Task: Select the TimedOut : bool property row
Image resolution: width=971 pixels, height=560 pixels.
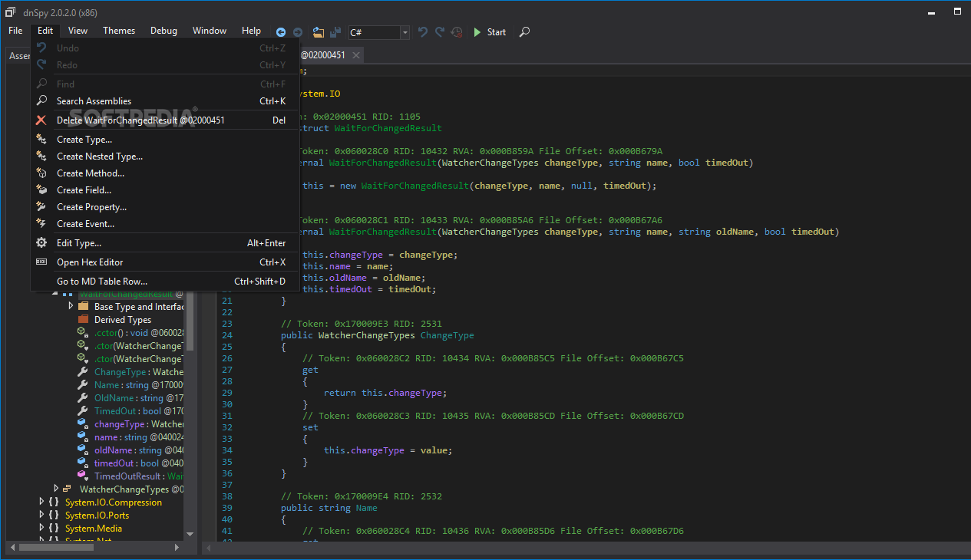Action: (130, 411)
